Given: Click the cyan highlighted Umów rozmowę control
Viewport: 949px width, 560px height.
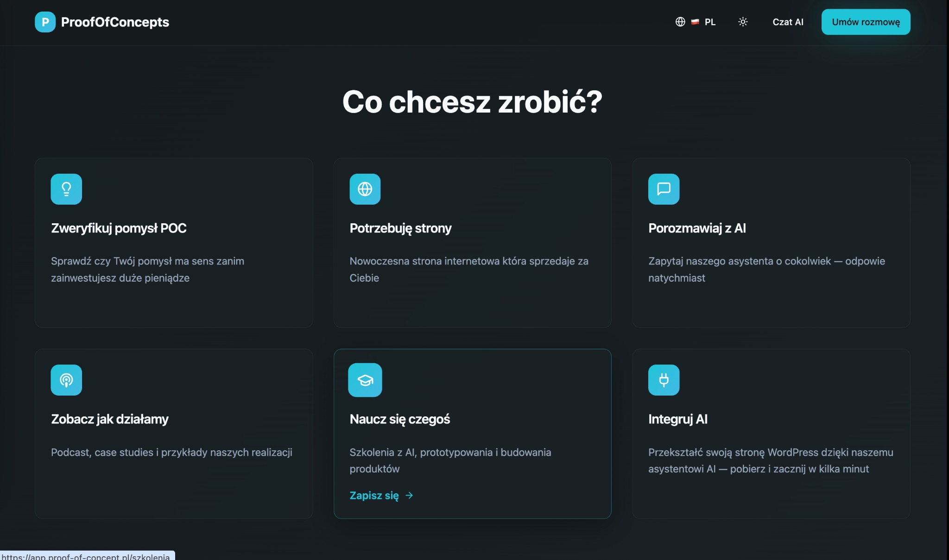Looking at the screenshot, I should coord(866,21).
